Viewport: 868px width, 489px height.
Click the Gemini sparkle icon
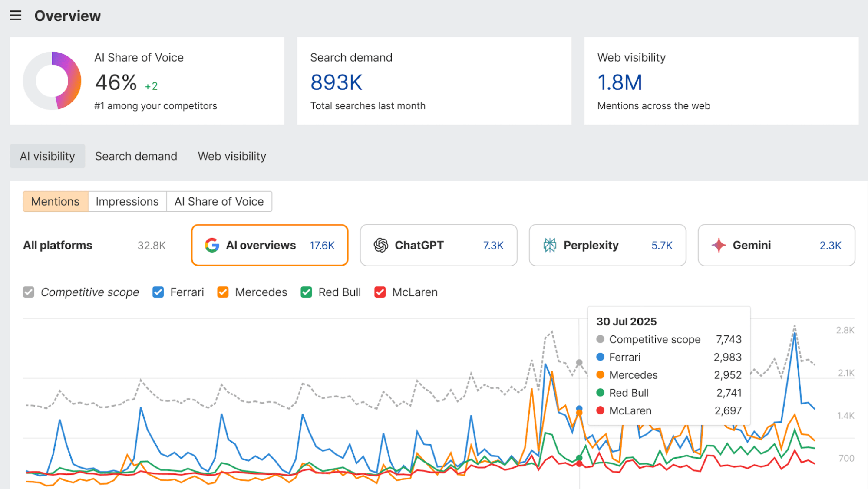[719, 245]
